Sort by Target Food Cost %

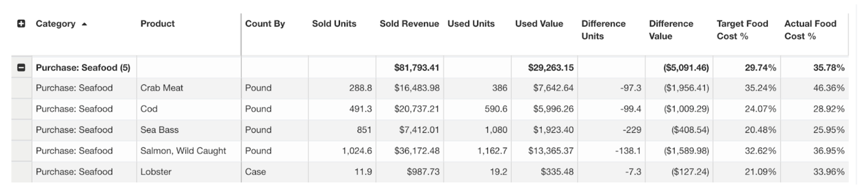pyautogui.click(x=742, y=30)
